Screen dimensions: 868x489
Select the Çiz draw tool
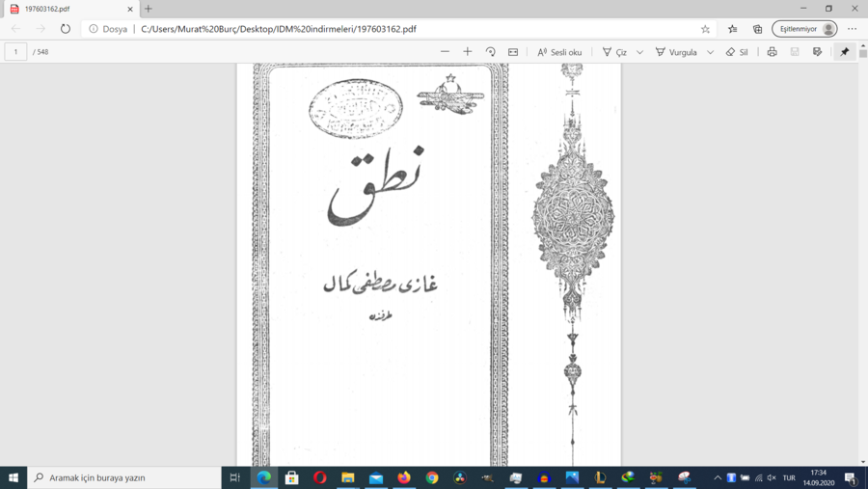point(614,52)
